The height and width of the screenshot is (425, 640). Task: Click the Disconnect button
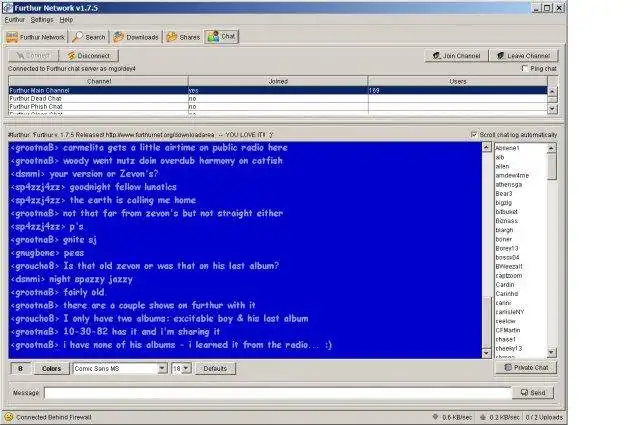click(89, 56)
